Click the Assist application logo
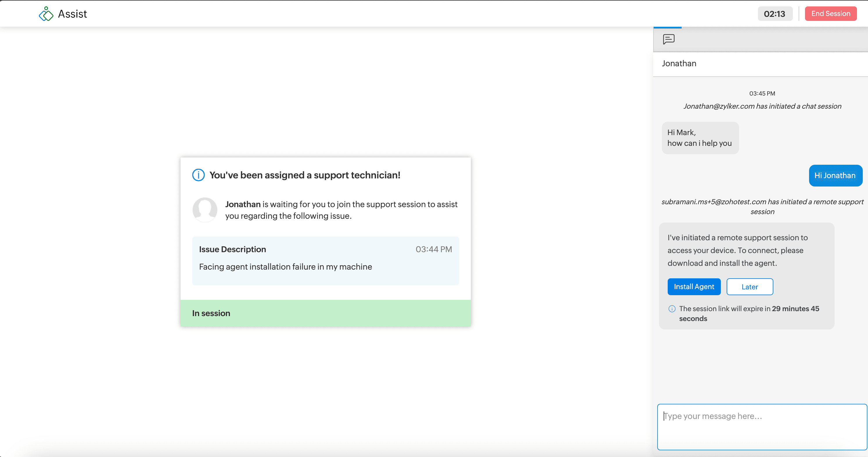 pos(46,13)
